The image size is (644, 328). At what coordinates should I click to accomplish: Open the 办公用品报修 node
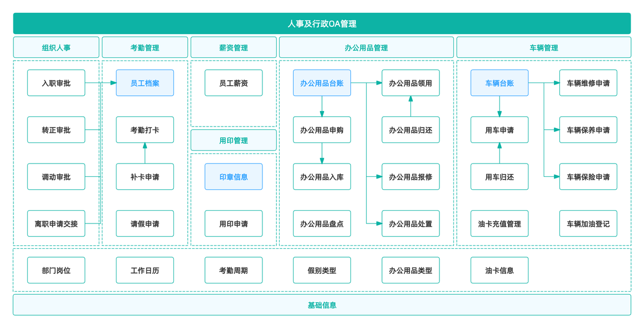pos(411,176)
